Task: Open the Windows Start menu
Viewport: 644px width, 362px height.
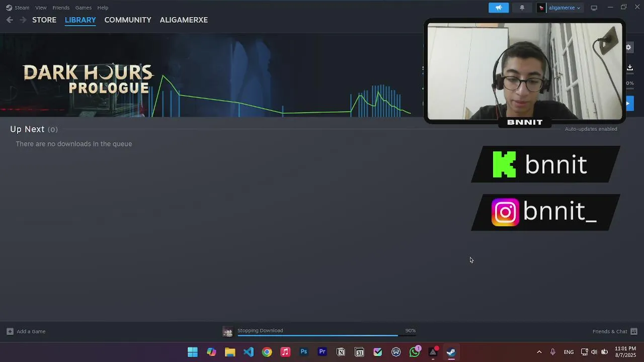Action: 193,352
